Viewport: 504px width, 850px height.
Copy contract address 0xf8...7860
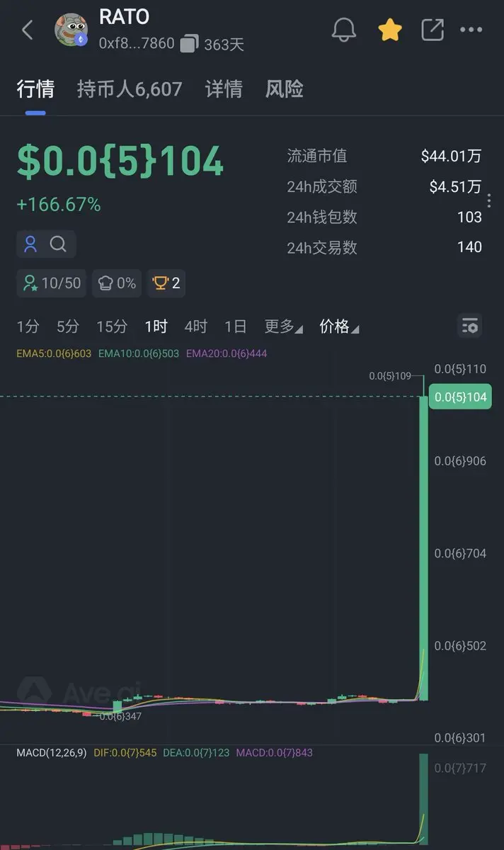189,44
